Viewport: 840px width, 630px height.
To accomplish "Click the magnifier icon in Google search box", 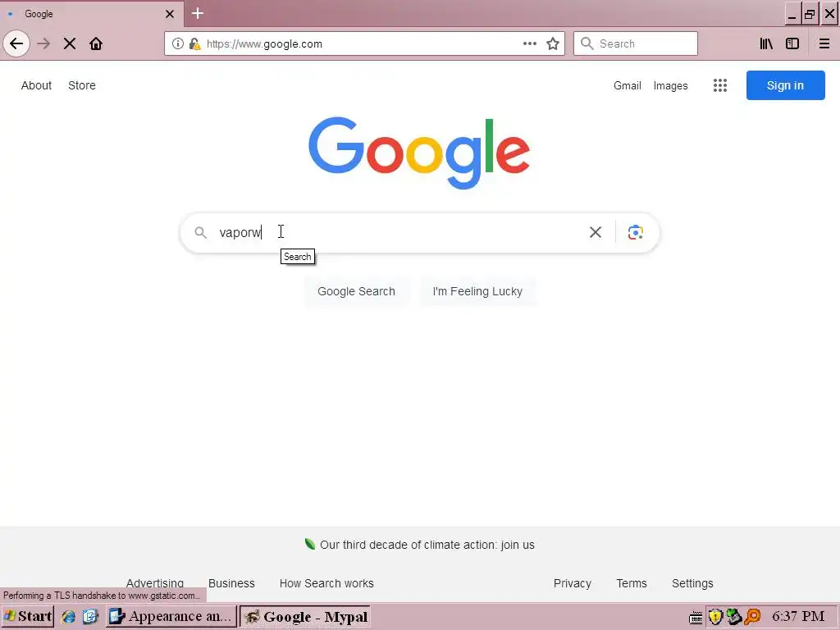I will pyautogui.click(x=200, y=232).
